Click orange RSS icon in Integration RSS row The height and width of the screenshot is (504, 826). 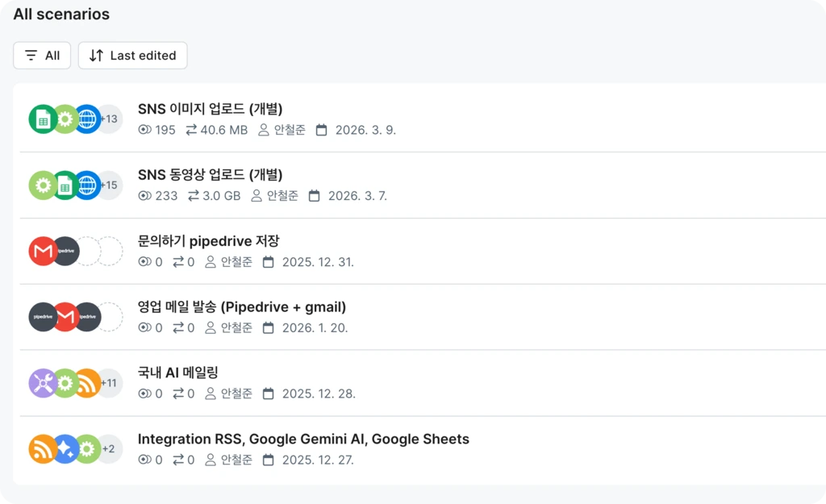tap(42, 449)
